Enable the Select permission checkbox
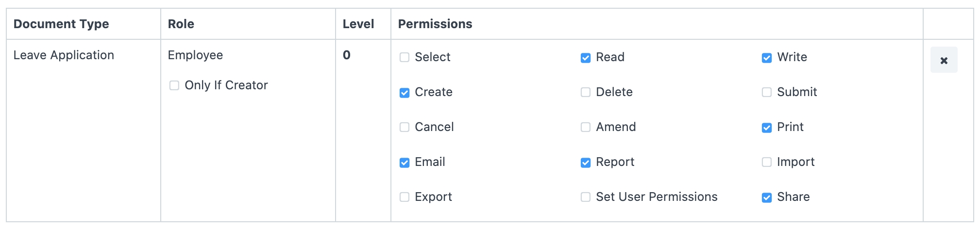The width and height of the screenshot is (980, 230). [405, 58]
